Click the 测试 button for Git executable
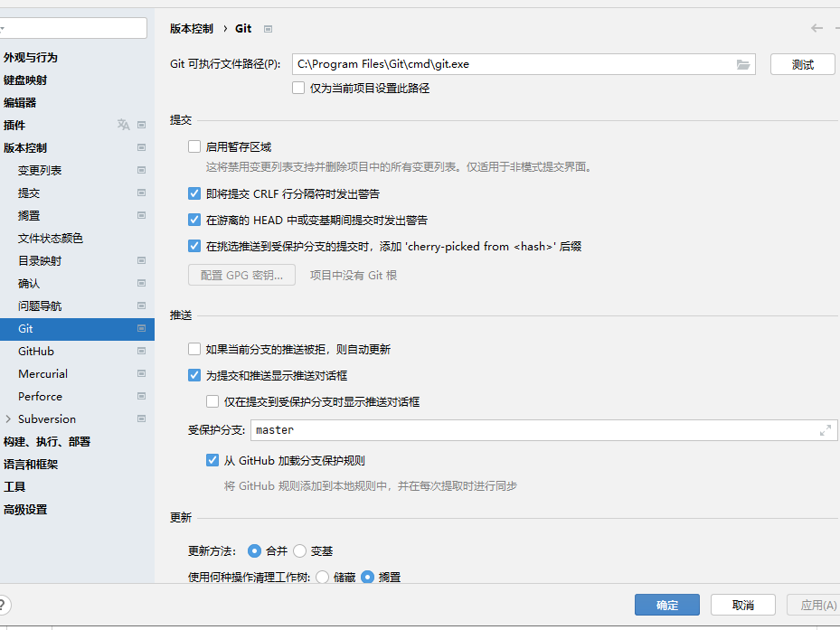840x630 pixels. pos(803,64)
